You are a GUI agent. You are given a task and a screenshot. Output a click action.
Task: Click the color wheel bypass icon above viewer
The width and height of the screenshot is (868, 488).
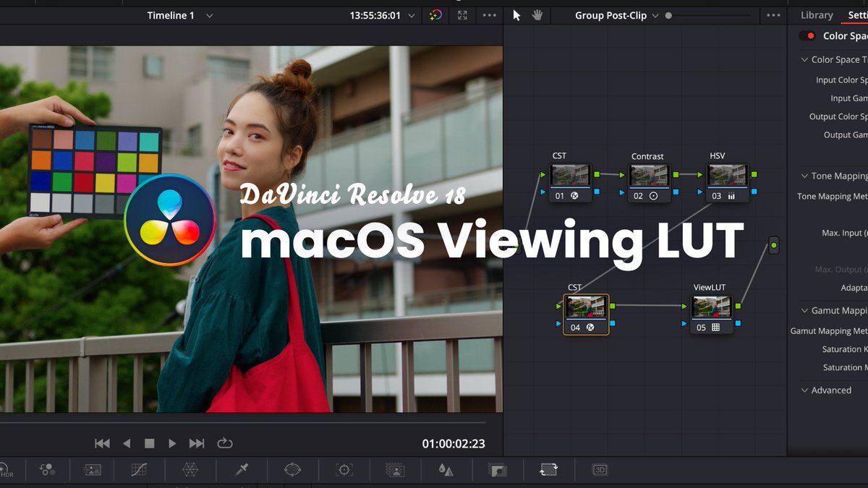coord(435,15)
